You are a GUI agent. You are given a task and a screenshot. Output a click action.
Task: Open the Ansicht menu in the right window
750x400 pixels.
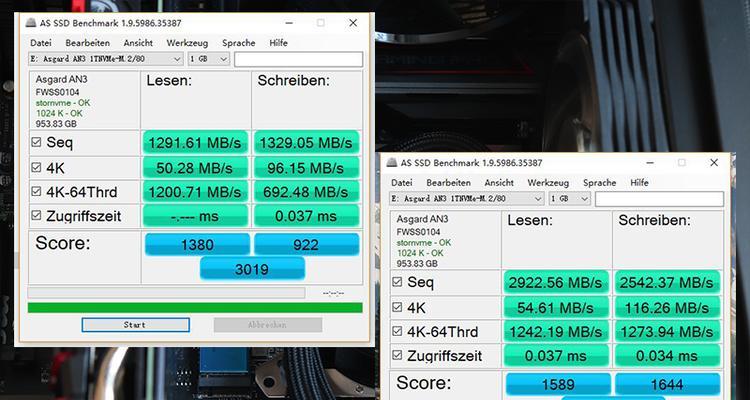[x=499, y=183]
